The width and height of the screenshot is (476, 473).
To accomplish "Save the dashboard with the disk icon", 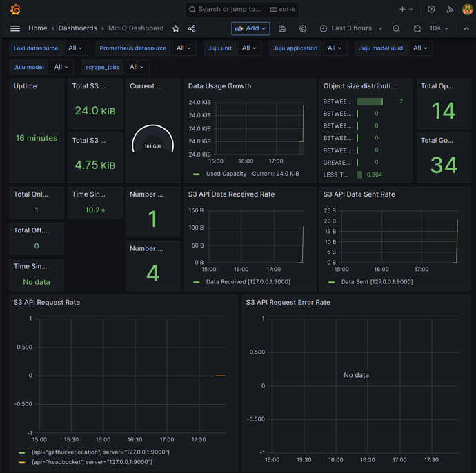I will pos(282,28).
